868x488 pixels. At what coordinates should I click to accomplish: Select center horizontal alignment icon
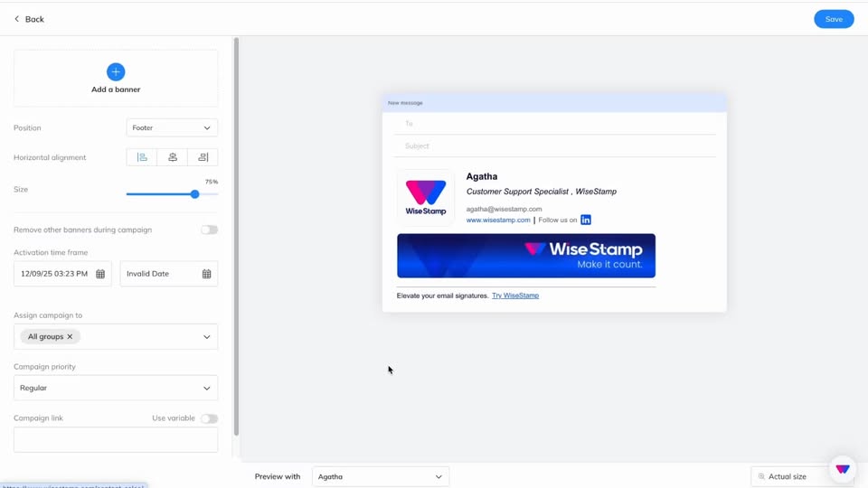(173, 157)
